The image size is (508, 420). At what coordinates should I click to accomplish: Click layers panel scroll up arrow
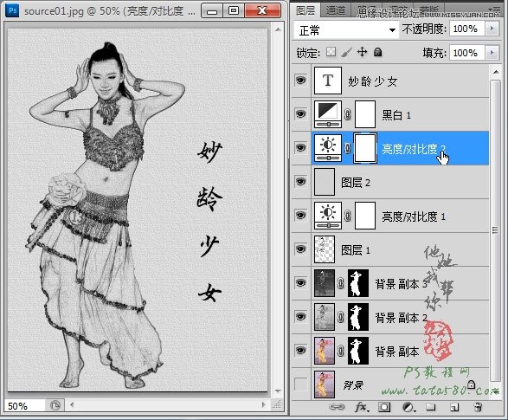click(x=496, y=72)
